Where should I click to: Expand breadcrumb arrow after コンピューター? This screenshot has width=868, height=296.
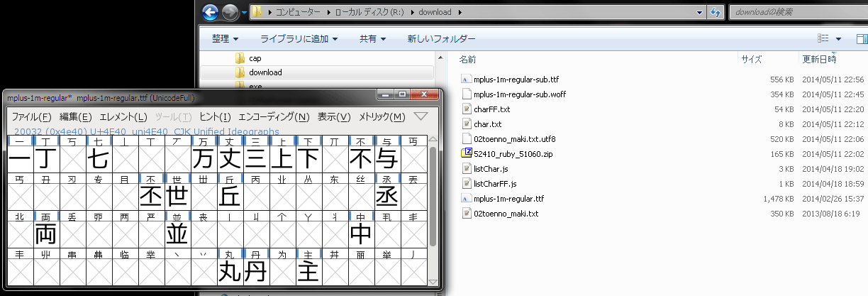click(x=328, y=12)
